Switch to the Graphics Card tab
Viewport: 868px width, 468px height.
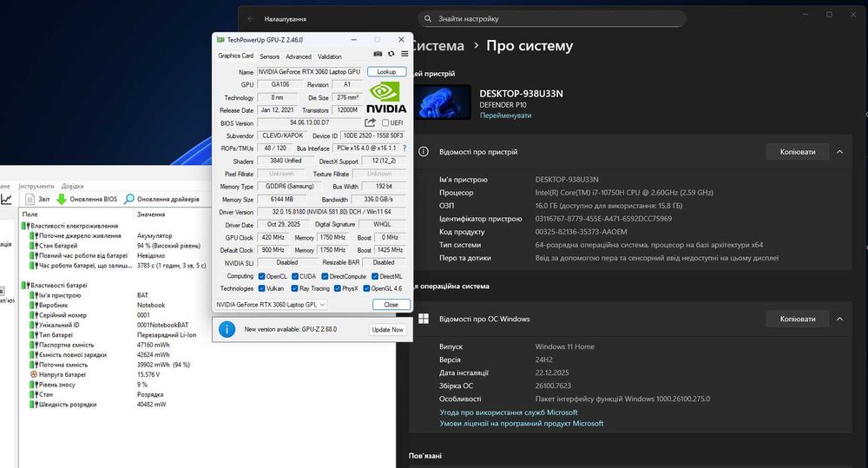pyautogui.click(x=235, y=56)
